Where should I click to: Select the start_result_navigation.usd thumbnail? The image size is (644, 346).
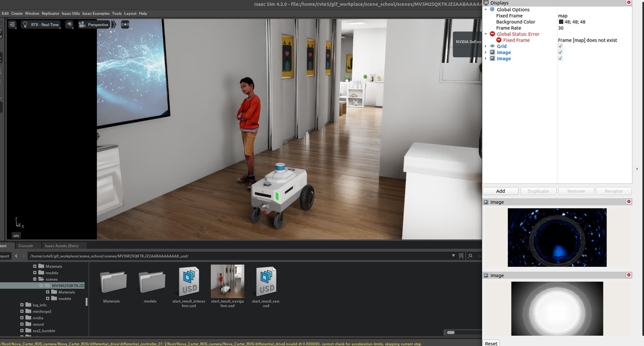pyautogui.click(x=227, y=281)
